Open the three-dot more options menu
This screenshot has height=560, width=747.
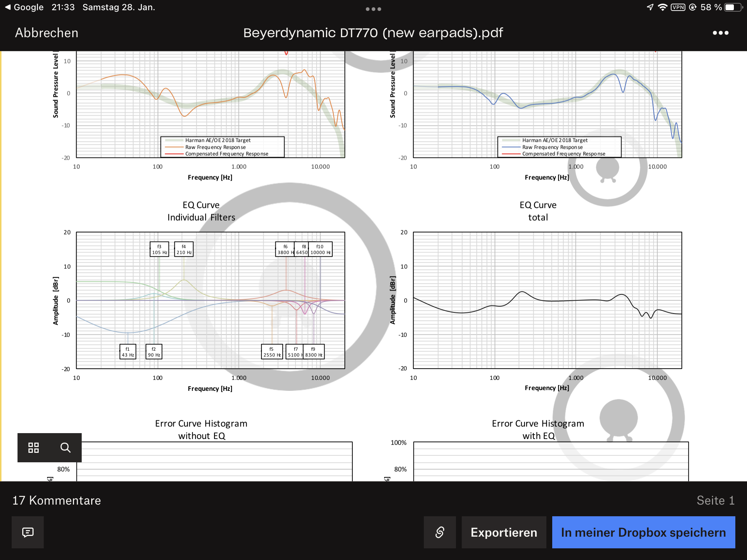pos(720,33)
